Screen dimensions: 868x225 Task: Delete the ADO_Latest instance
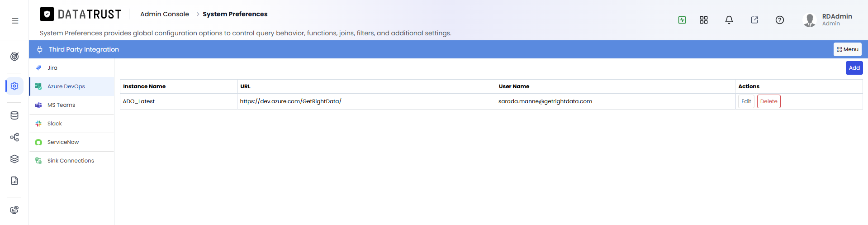768,101
